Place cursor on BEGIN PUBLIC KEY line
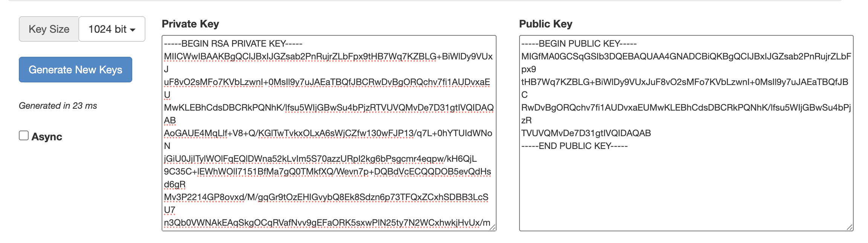The image size is (868, 243). 579,44
